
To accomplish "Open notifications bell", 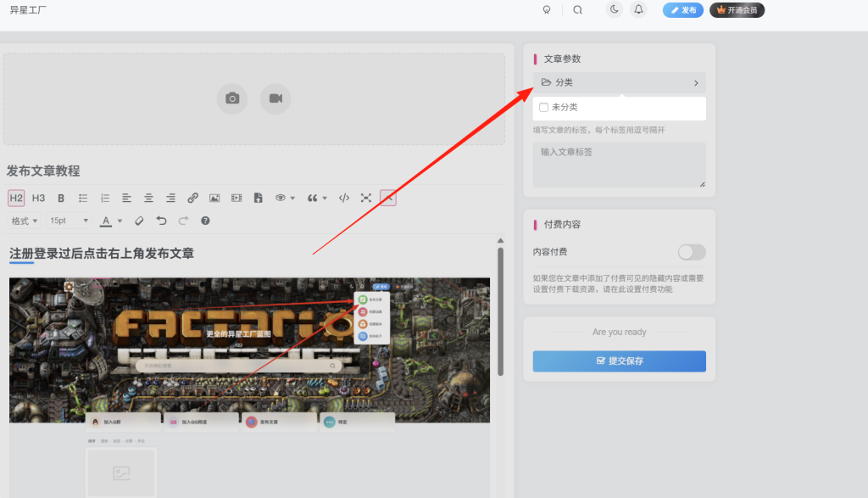I will point(639,9).
